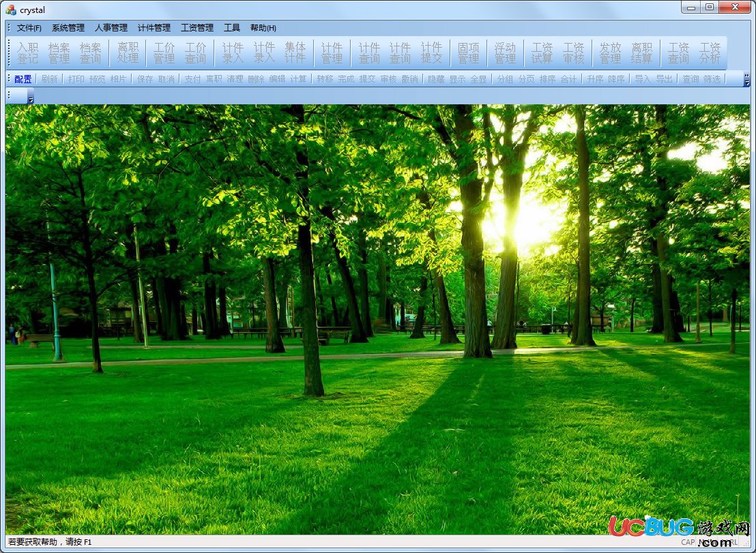756x553 pixels.
Task: Open the 系统管理 menu
Action: [68, 28]
